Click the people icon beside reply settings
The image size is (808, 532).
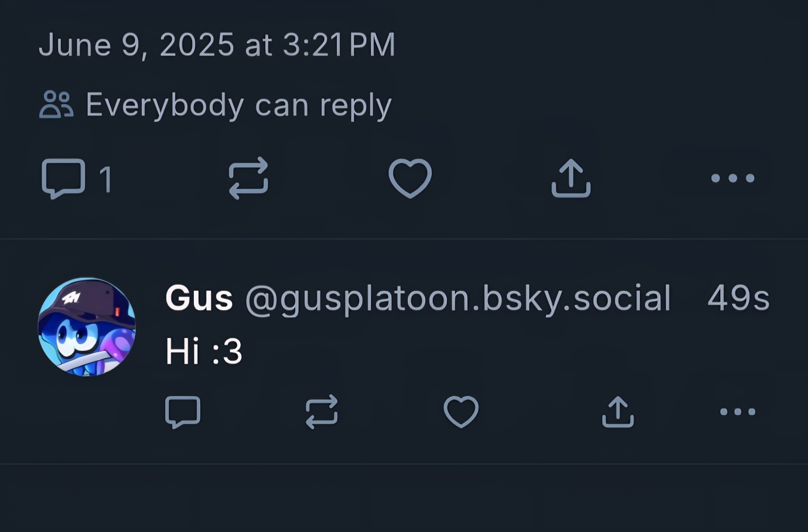point(56,105)
